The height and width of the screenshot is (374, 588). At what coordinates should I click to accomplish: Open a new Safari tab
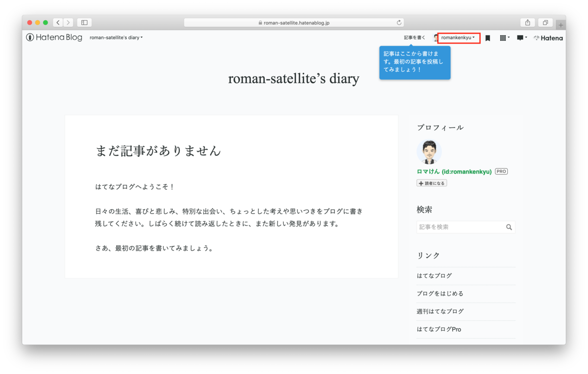(x=561, y=25)
